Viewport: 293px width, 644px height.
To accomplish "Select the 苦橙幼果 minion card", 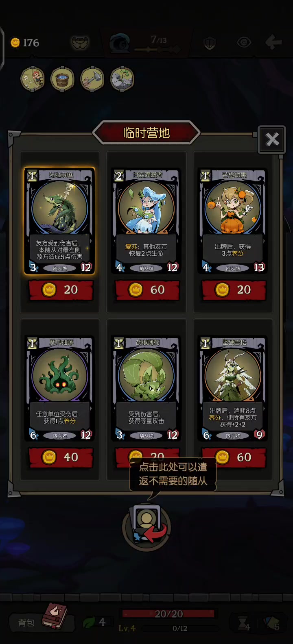I will (233, 221).
